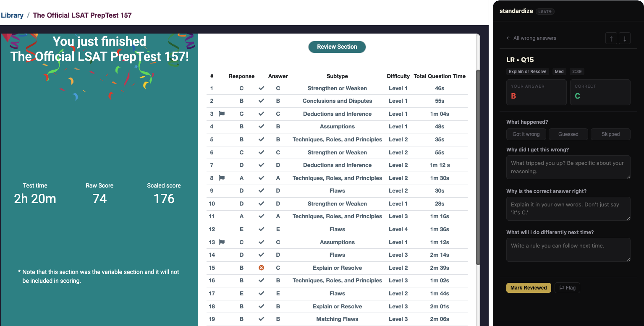Open the next wrong answer with down arrow
644x326 pixels.
coord(624,38)
